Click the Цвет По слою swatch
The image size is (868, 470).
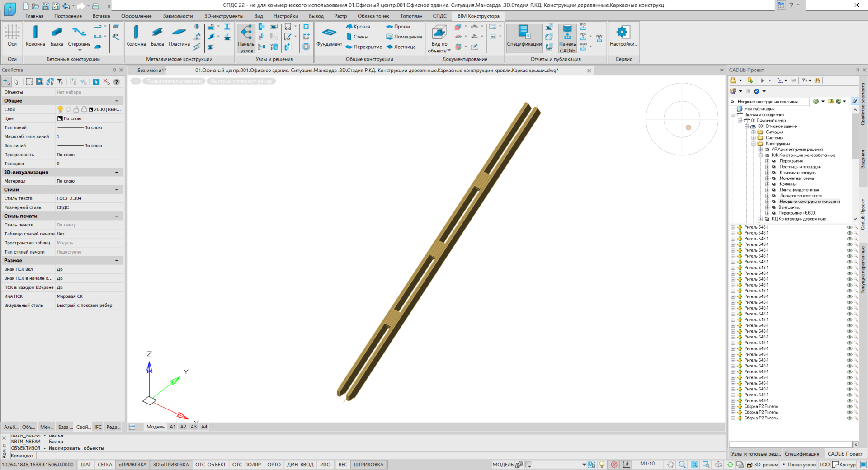(60, 118)
